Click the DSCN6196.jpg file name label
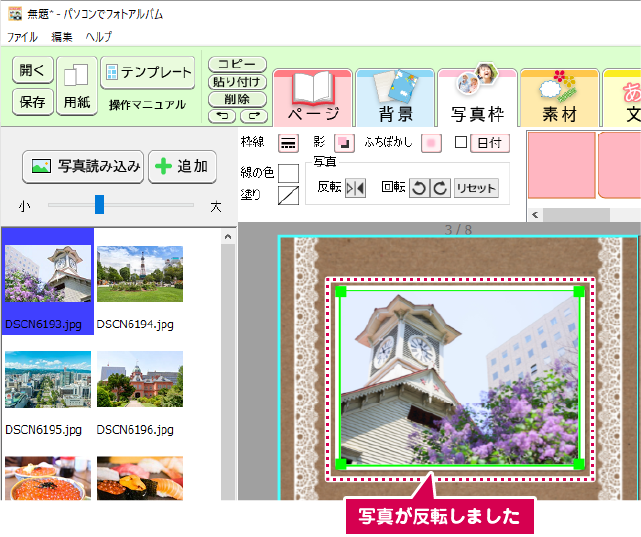641x537 pixels. (x=135, y=430)
